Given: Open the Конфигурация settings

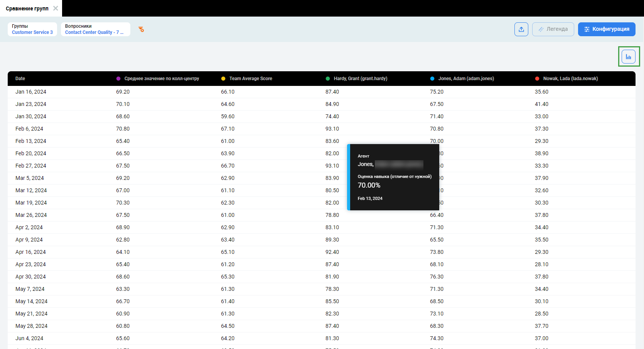Looking at the screenshot, I should [x=607, y=29].
